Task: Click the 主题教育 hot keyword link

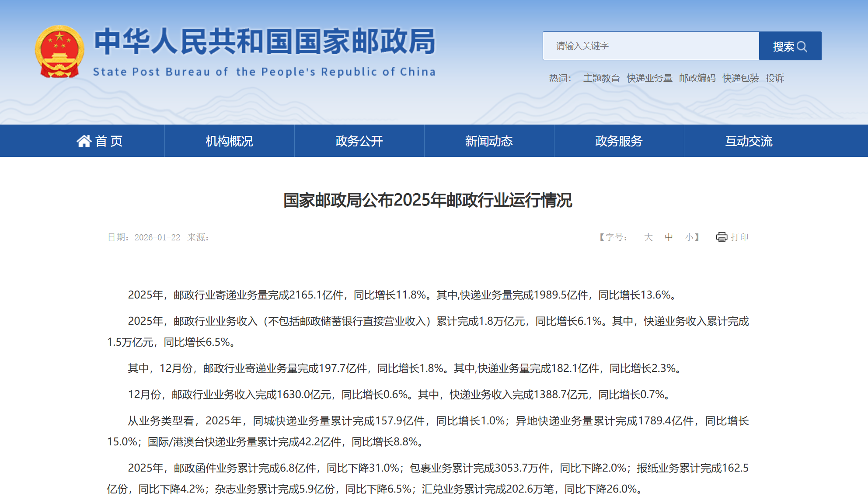Action: click(601, 78)
